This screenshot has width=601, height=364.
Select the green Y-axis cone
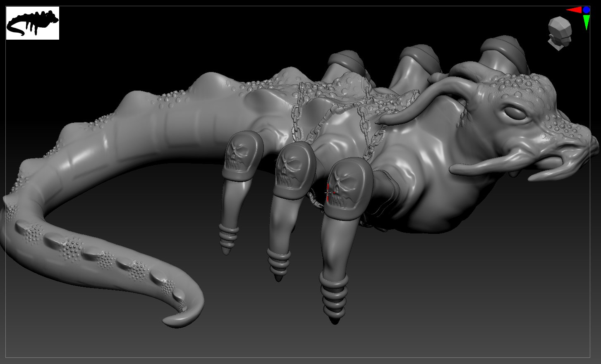click(586, 22)
